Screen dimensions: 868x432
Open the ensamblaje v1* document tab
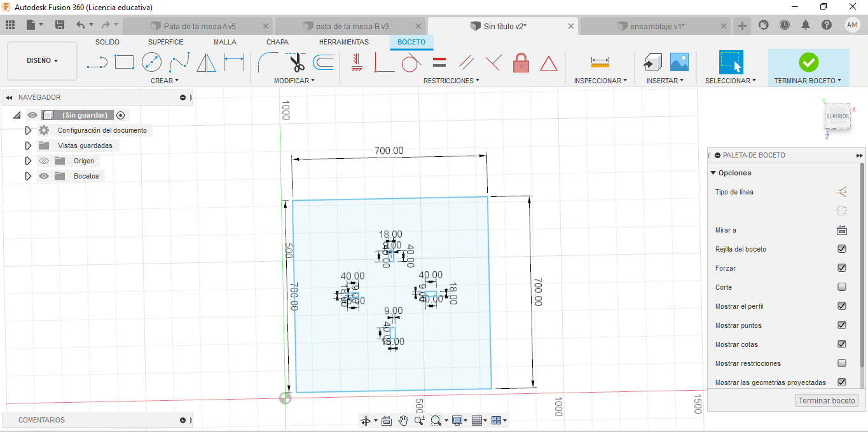coord(657,26)
